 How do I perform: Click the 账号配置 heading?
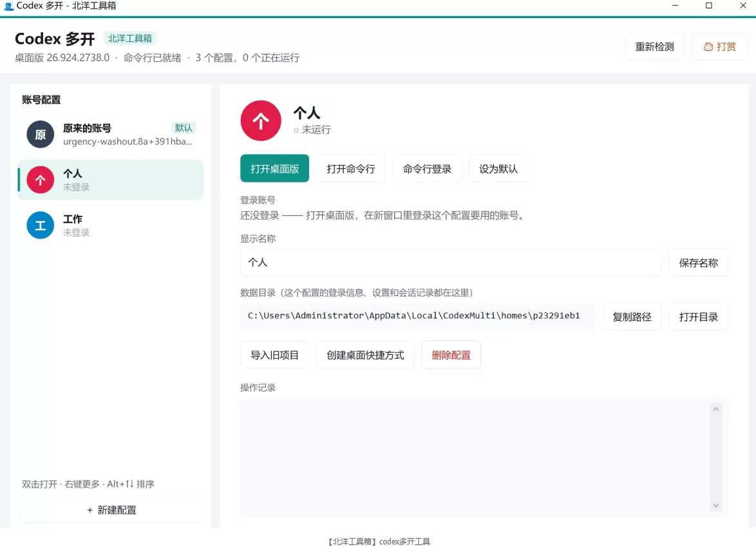pyautogui.click(x=41, y=100)
